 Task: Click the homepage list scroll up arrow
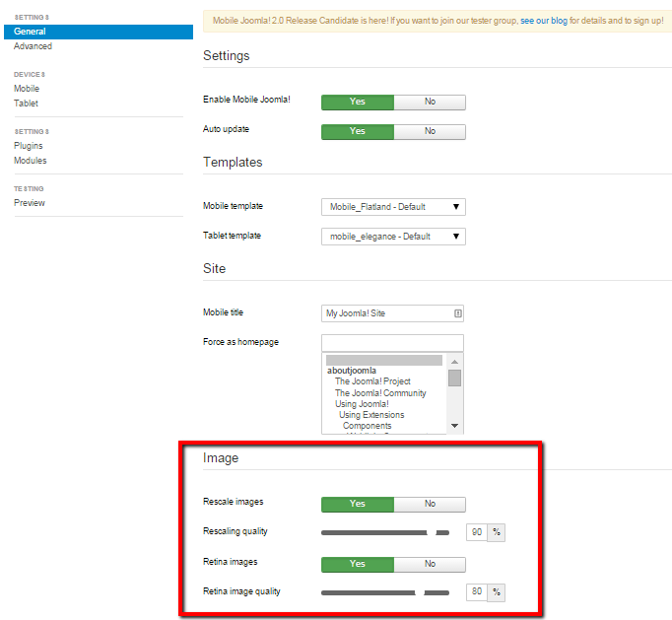point(454,363)
